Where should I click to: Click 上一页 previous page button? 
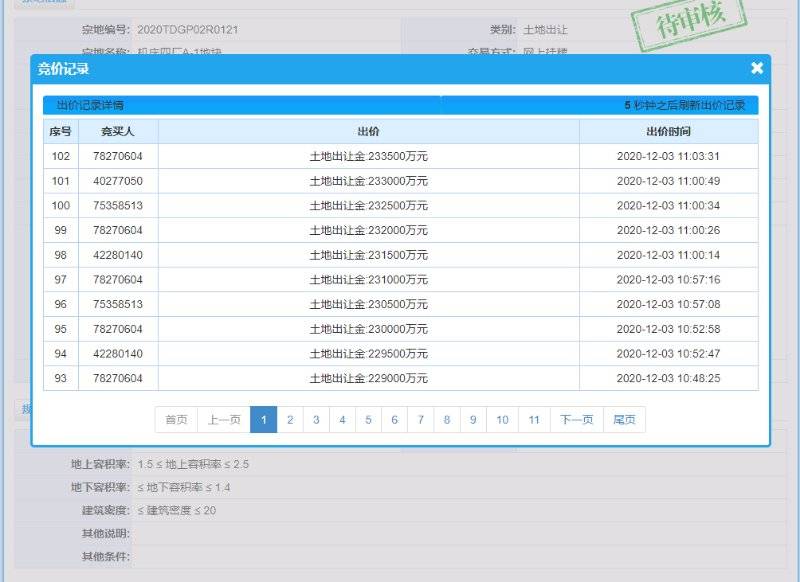pyautogui.click(x=224, y=420)
